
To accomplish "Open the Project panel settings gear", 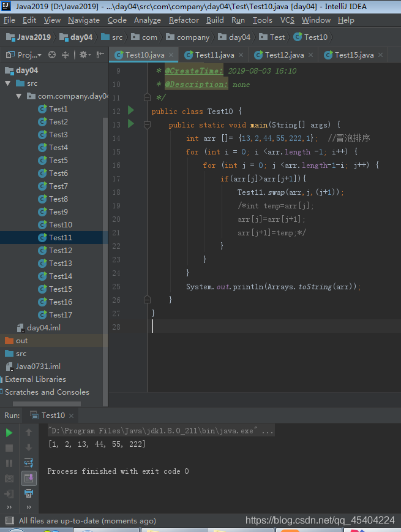I will pos(84,55).
